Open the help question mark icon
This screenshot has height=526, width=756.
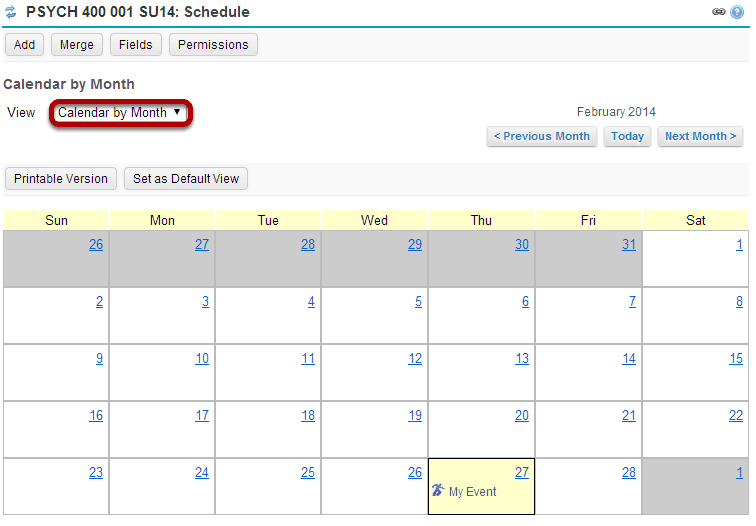(737, 12)
